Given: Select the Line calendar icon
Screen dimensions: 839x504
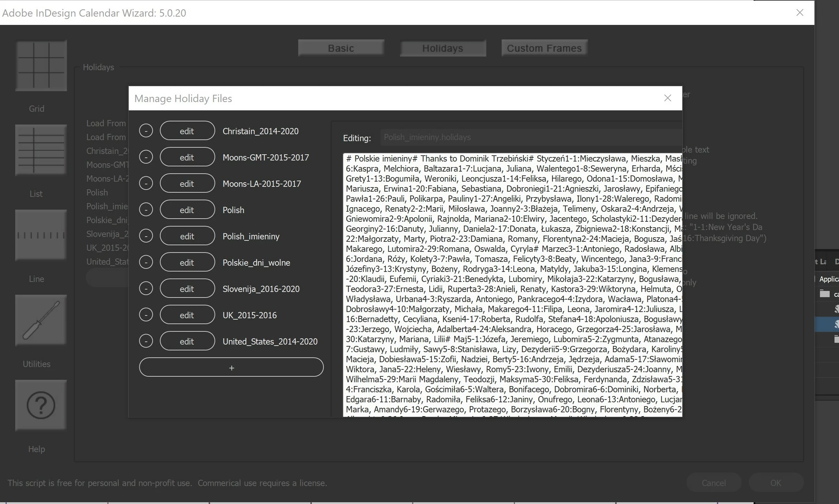Looking at the screenshot, I should pyautogui.click(x=41, y=235).
